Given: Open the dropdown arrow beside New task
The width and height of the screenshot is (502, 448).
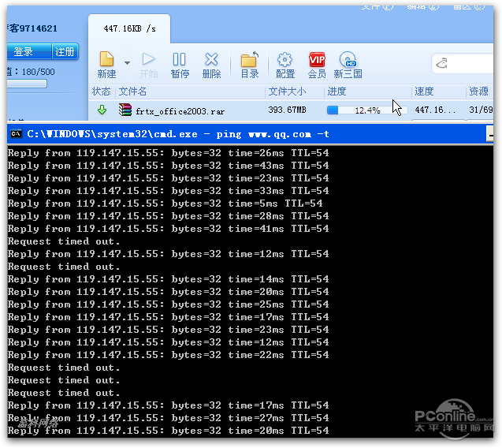Looking at the screenshot, I should [x=127, y=62].
